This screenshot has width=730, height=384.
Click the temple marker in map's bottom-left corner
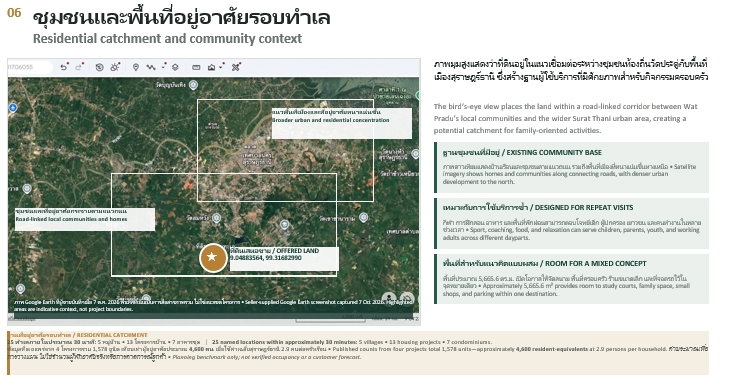point(20,289)
